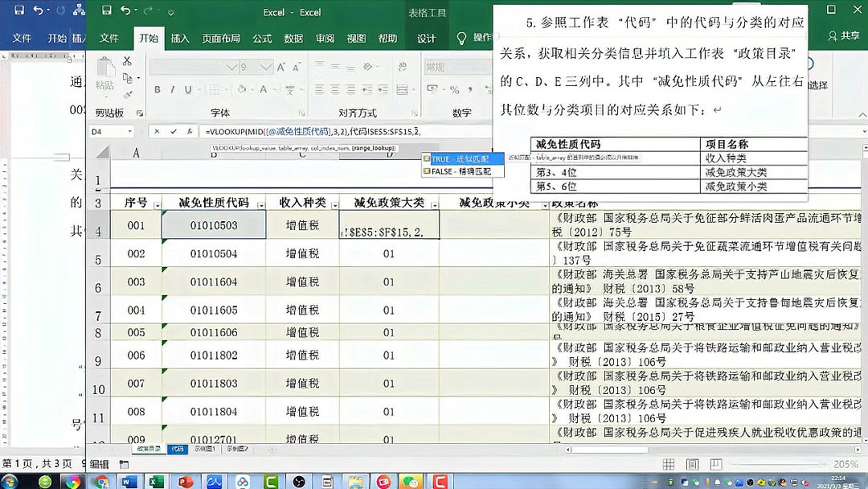This screenshot has width=868, height=489.
Task: Select the Cut (scissors) icon
Action: click(x=128, y=63)
